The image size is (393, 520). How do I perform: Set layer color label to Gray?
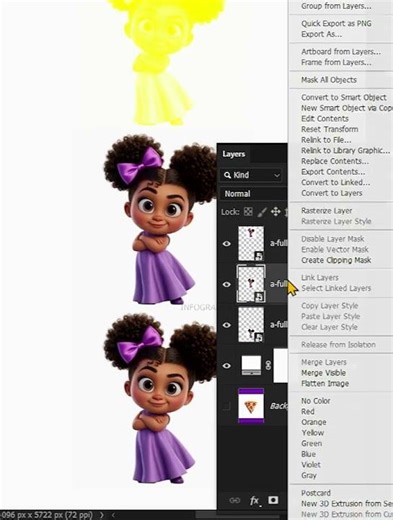[x=309, y=476]
